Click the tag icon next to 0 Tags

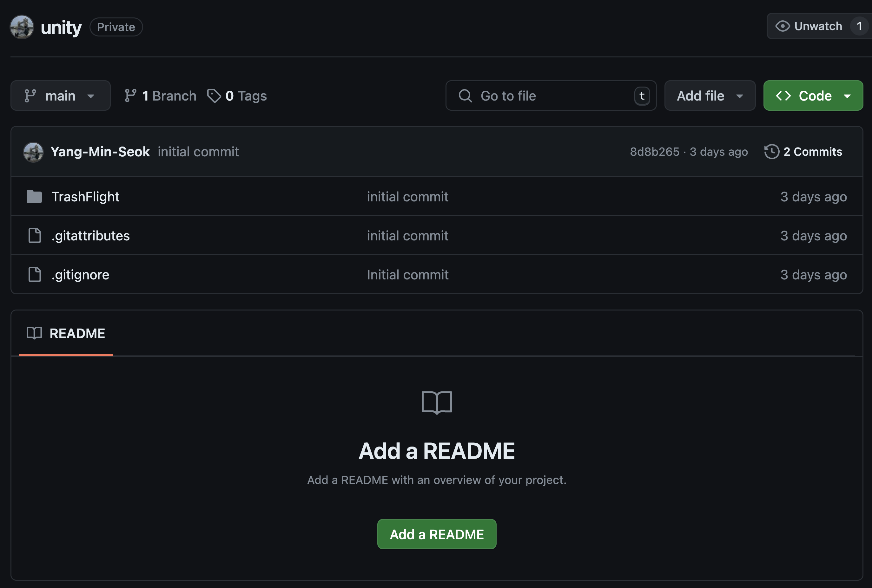click(x=214, y=96)
